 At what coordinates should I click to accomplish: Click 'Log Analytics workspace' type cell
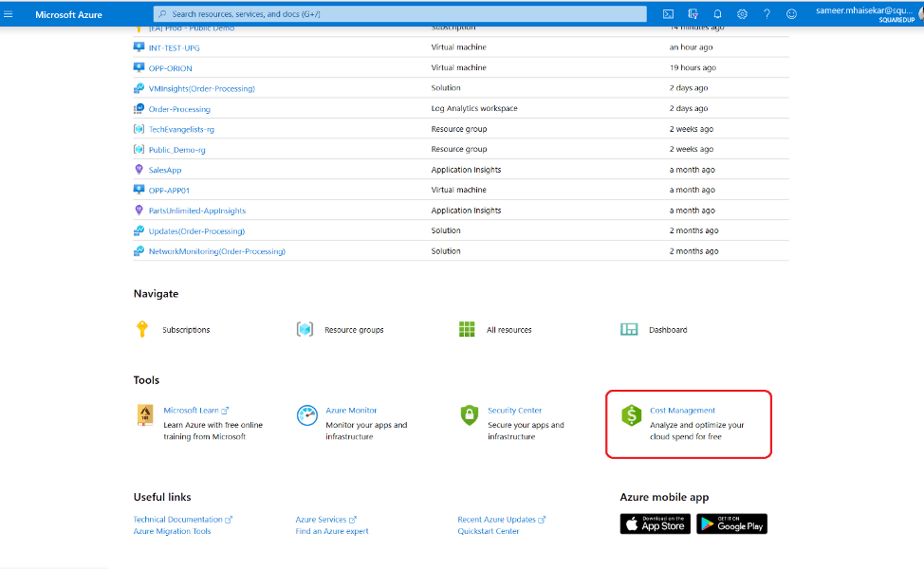474,108
